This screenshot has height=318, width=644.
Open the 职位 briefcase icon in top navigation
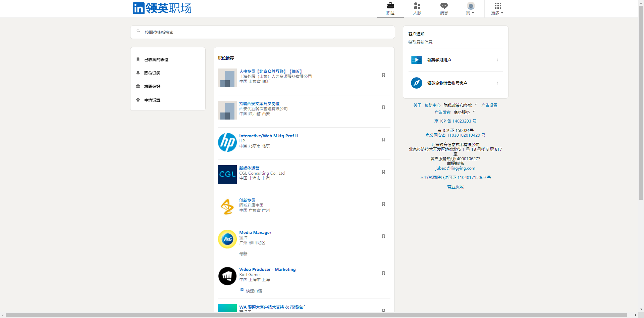[x=390, y=6]
